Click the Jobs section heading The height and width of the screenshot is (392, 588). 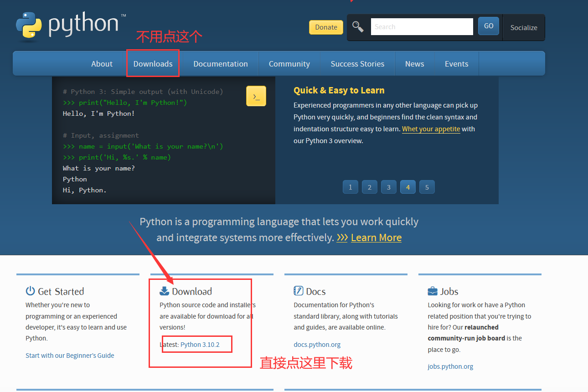click(x=449, y=291)
